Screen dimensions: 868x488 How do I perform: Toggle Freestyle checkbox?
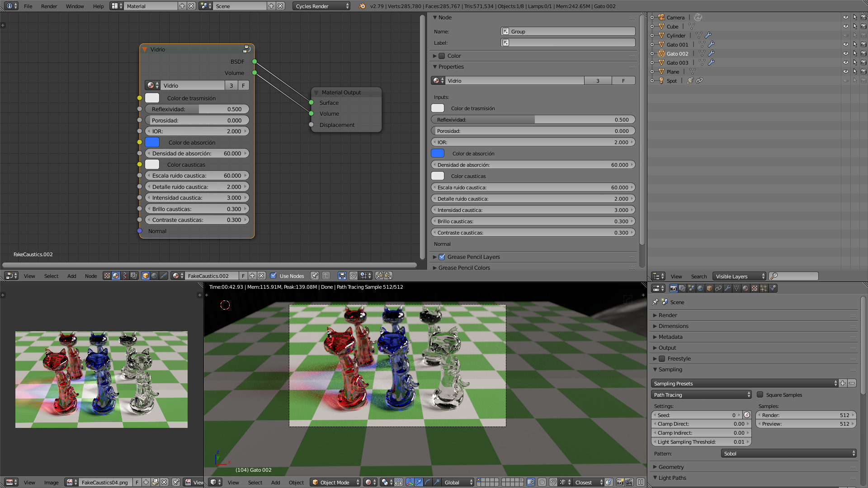662,358
